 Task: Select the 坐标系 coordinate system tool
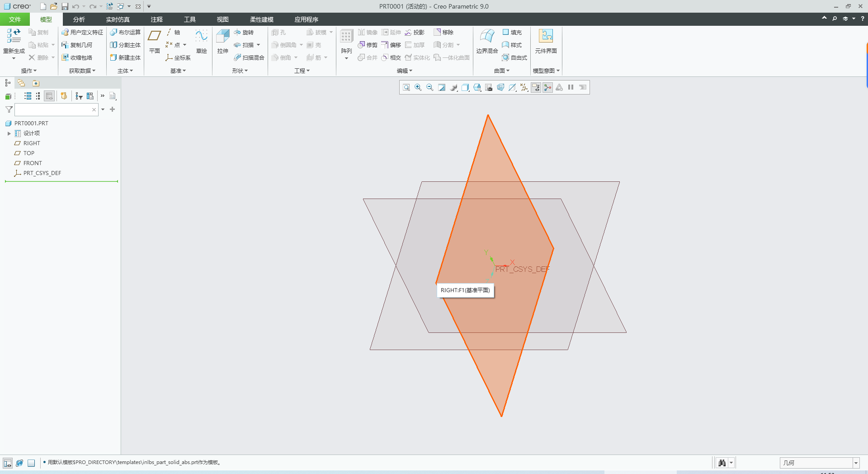click(x=178, y=57)
